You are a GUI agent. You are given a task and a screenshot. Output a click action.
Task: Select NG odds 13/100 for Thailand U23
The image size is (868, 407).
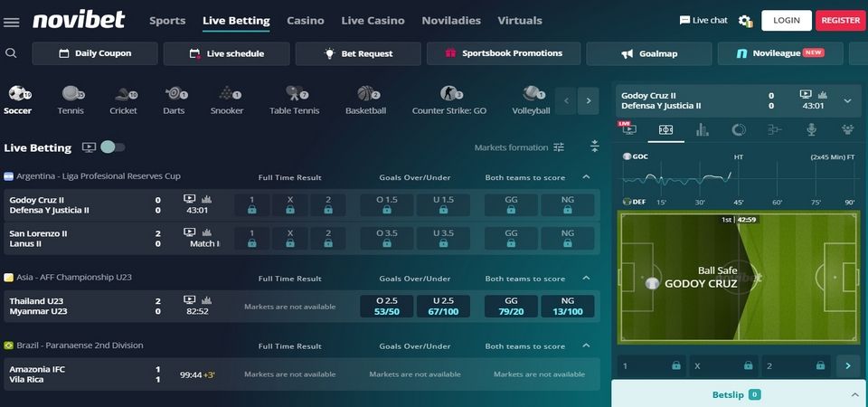pos(568,307)
